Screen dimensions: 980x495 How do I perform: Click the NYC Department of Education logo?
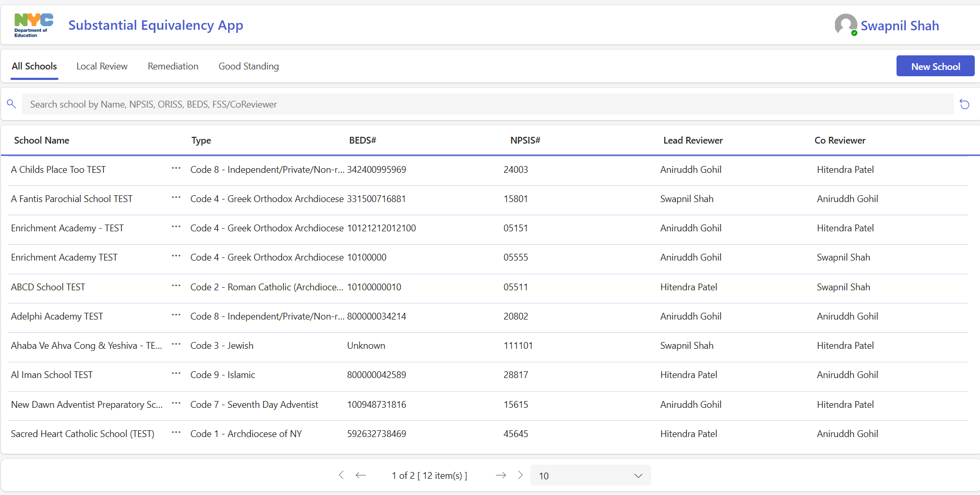point(33,25)
